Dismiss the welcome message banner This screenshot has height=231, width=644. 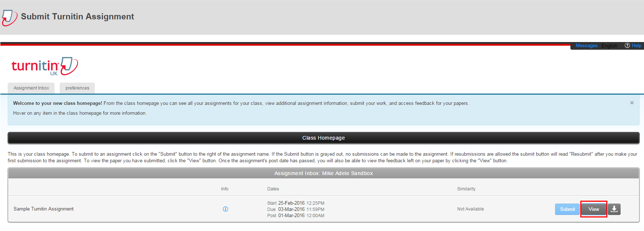point(632,103)
